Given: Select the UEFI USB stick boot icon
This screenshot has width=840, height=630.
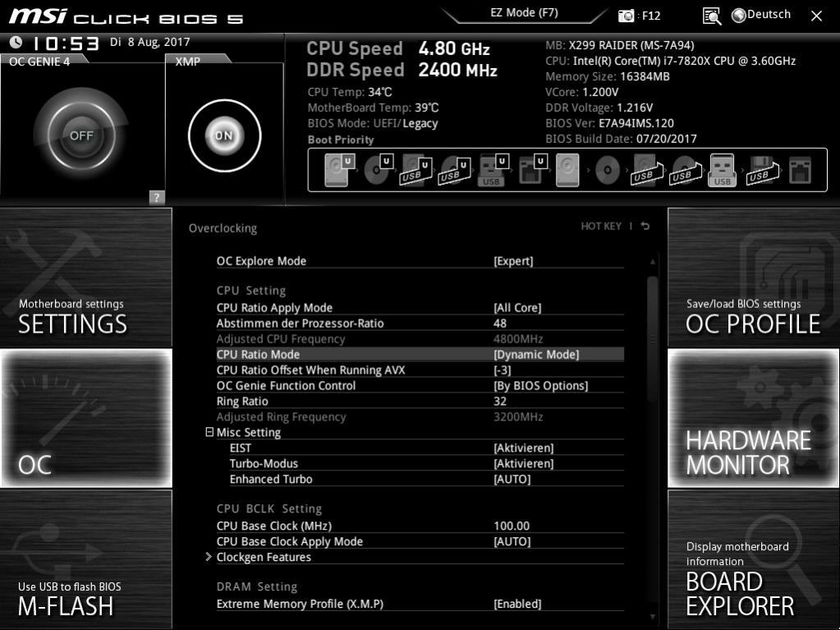Looking at the screenshot, I should 493,170.
